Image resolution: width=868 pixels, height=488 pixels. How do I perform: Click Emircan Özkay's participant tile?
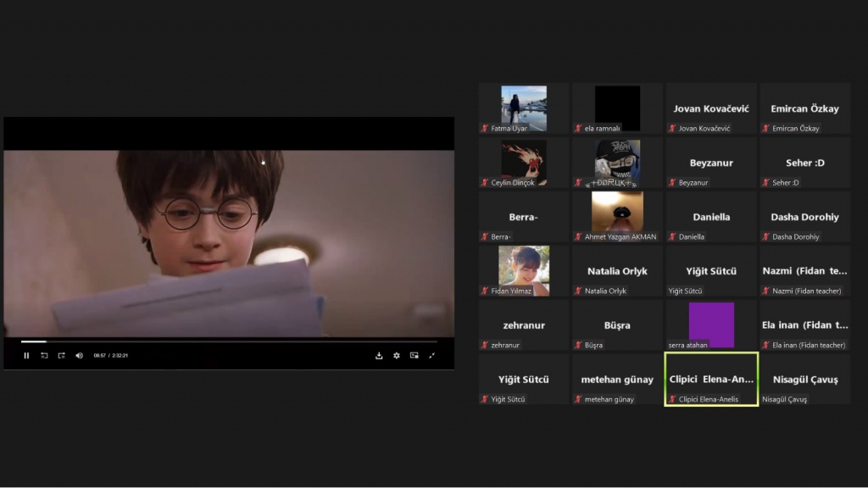click(x=804, y=108)
